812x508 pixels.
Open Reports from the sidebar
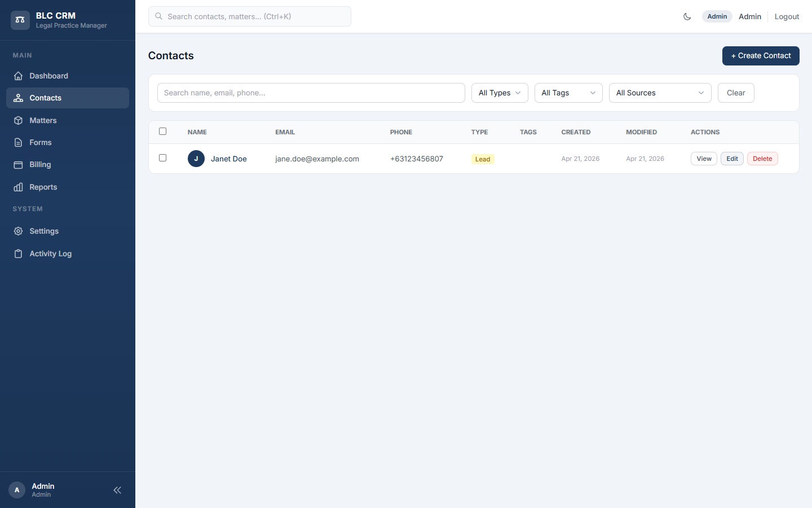pyautogui.click(x=68, y=187)
